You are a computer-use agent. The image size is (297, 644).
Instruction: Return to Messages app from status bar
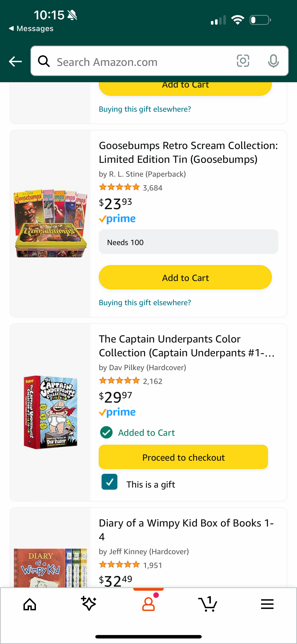click(x=31, y=29)
